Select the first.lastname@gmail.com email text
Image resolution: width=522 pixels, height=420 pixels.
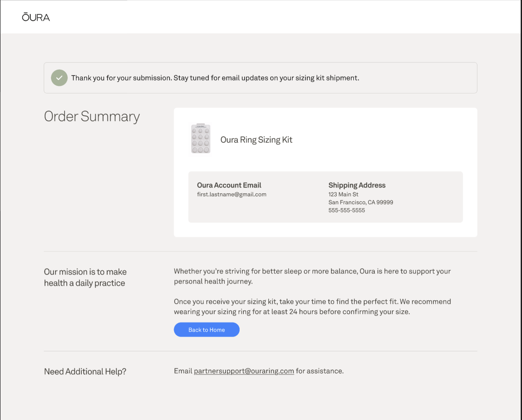click(x=232, y=195)
